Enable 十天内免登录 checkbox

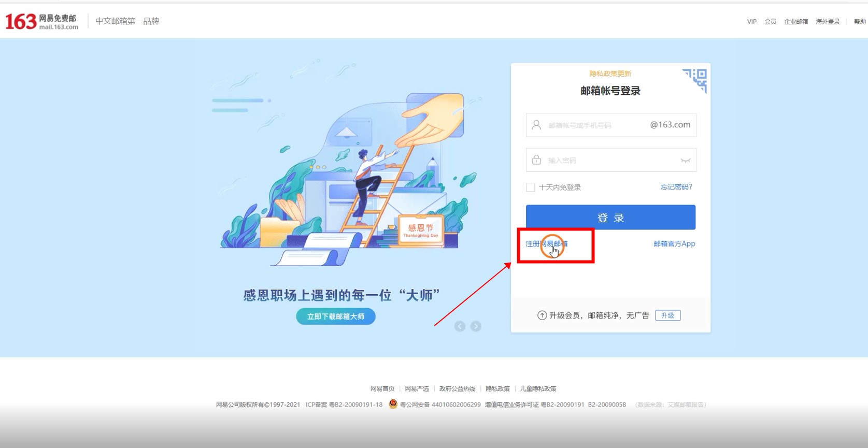[530, 187]
